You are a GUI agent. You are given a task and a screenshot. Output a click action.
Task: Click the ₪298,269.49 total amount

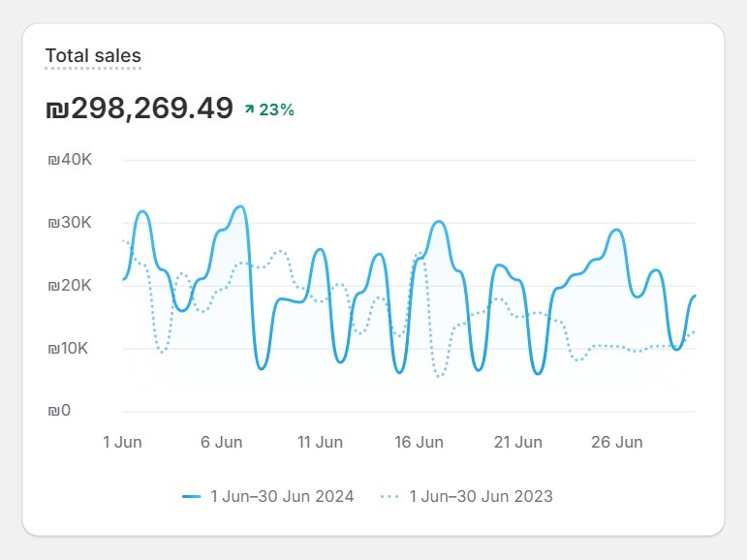[x=140, y=109]
